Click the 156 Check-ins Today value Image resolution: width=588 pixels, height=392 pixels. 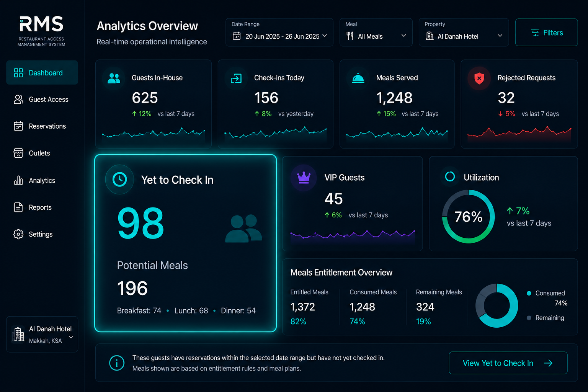point(266,98)
